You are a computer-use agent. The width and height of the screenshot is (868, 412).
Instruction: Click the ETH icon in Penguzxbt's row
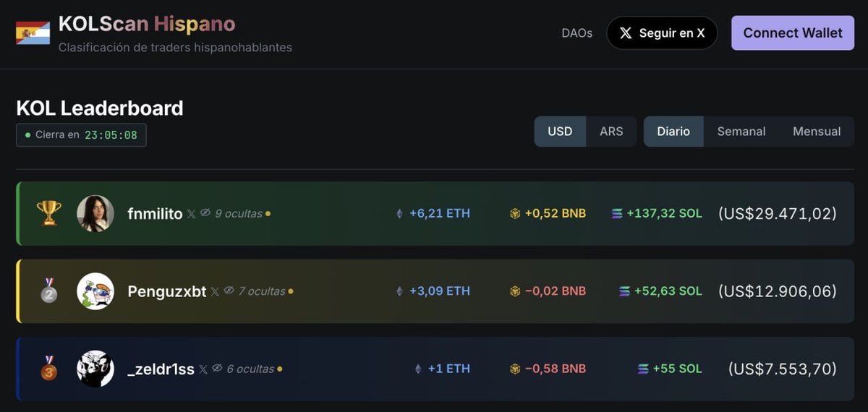coord(399,291)
